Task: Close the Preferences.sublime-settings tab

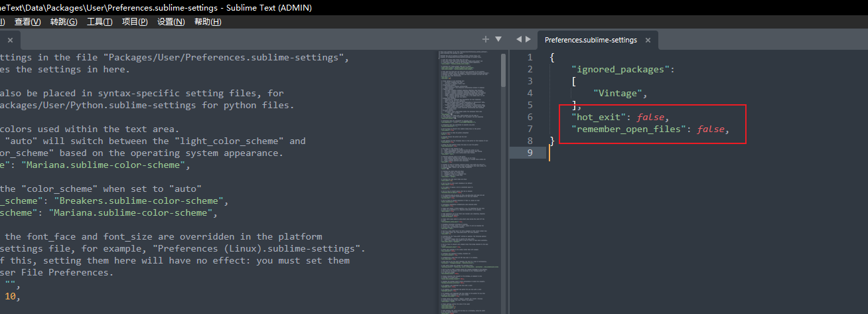Action: tap(648, 40)
